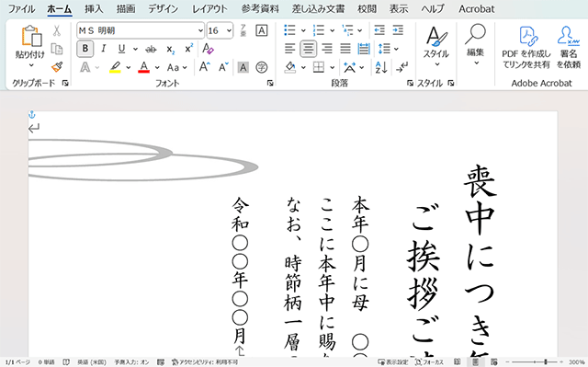588x367 pixels.
Task: Toggle Align Left paragraph
Action: (290, 49)
